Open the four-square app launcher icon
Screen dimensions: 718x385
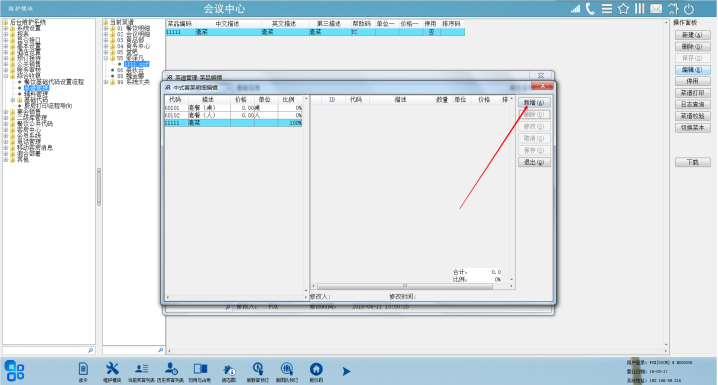pos(15,370)
